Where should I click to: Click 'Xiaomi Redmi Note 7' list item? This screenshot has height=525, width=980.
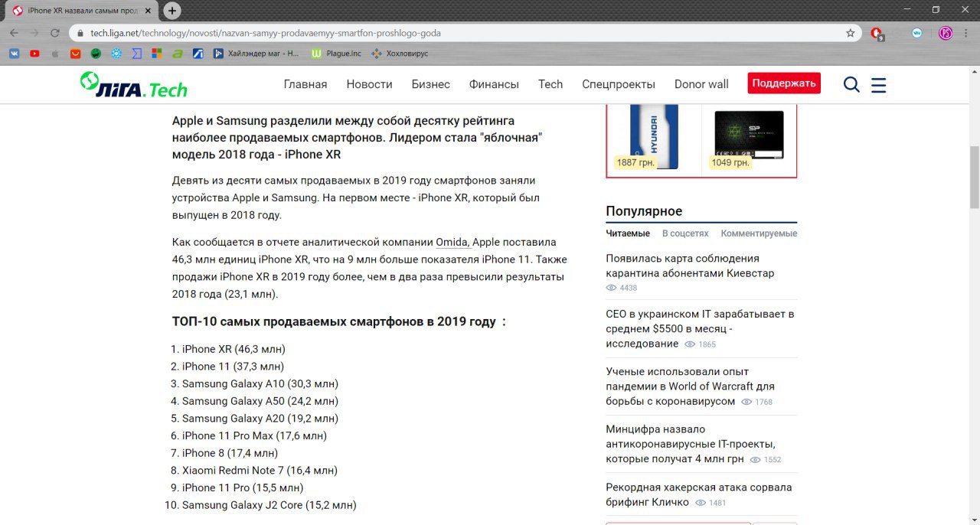(x=260, y=470)
